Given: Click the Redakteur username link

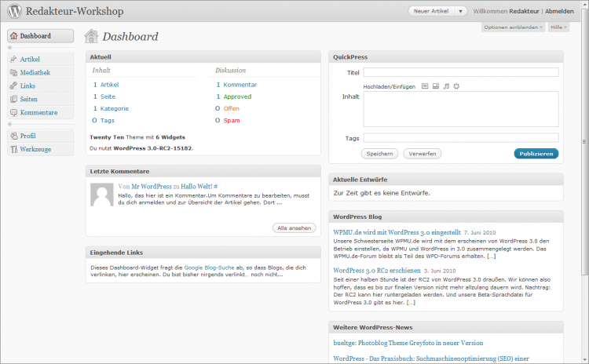Looking at the screenshot, I should tap(524, 11).
